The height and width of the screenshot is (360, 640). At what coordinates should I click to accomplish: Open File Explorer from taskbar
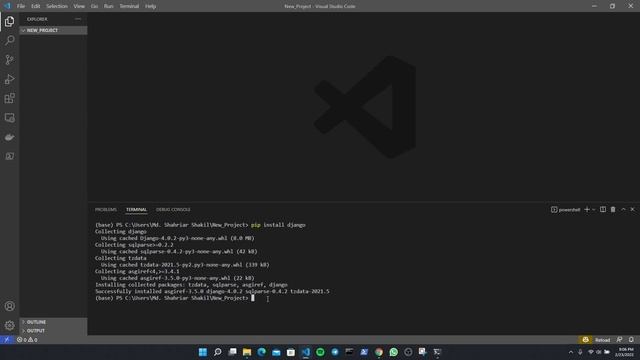(247, 352)
